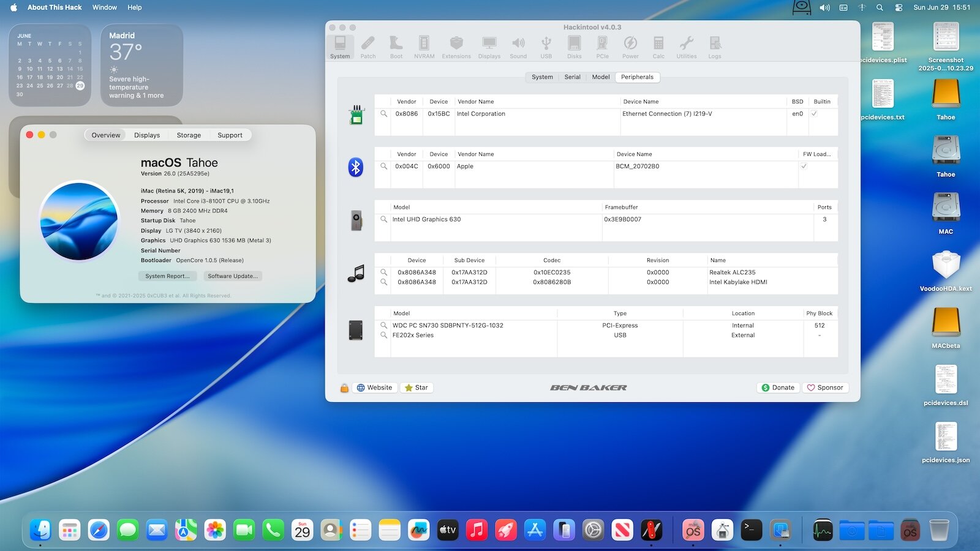The image size is (980, 551).
Task: Click the Software Update... button
Action: coord(233,276)
